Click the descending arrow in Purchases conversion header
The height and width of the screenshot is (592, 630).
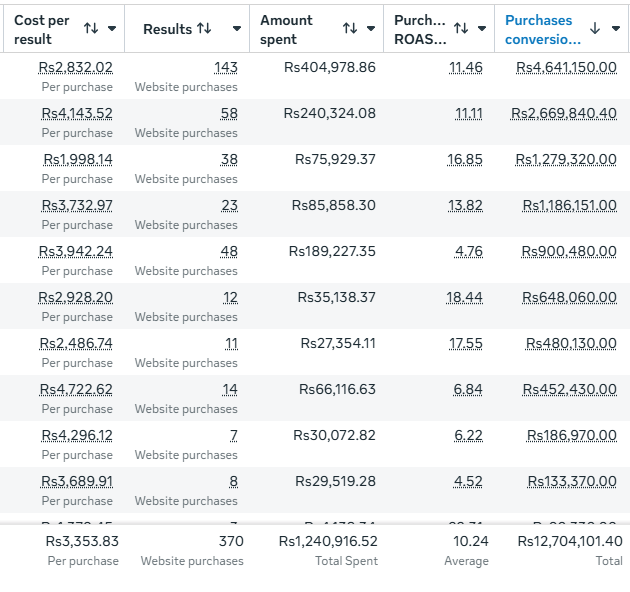point(595,28)
